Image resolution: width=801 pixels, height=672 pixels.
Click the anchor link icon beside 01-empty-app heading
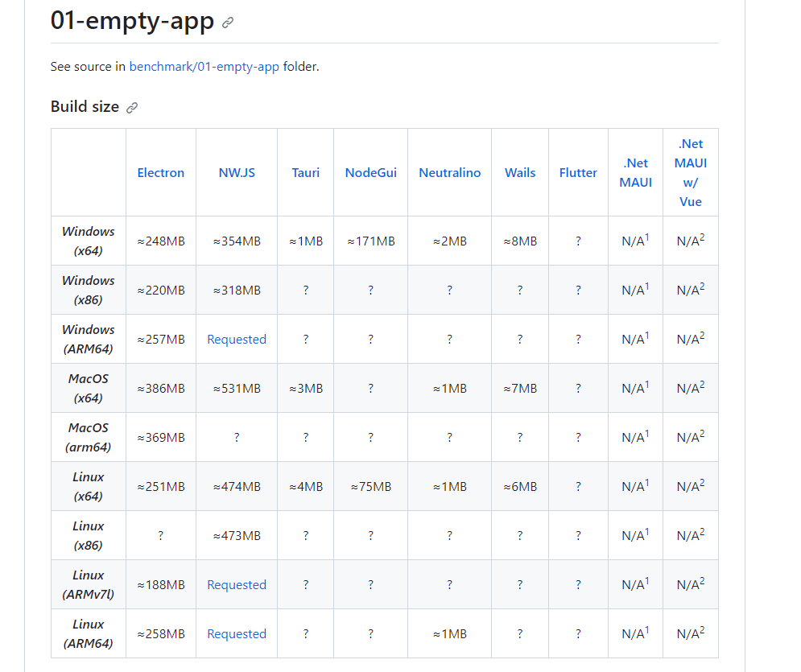click(228, 23)
